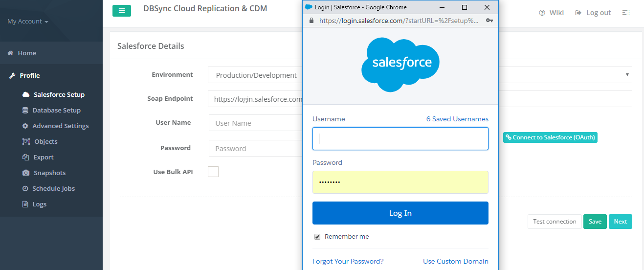Viewport: 644px width, 270px height.
Task: Click the Database Setup icon
Action: pyautogui.click(x=25, y=111)
